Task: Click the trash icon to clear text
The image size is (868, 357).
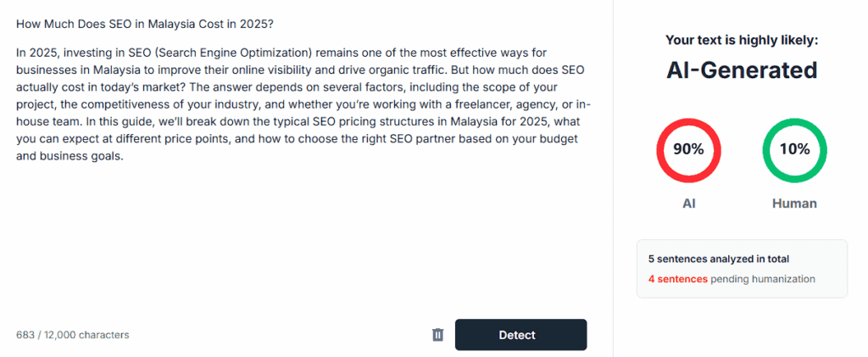Action: tap(437, 335)
